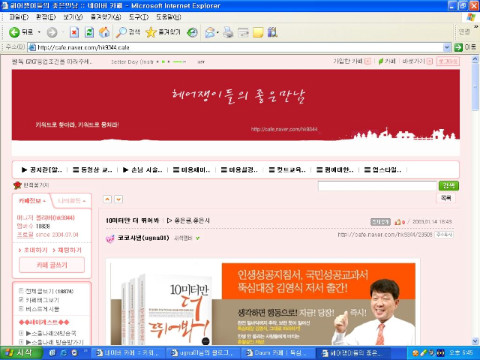The width and height of the screenshot is (480, 360).
Task: Click the heart avatar beside 코코사랑
Action: (x=110, y=238)
